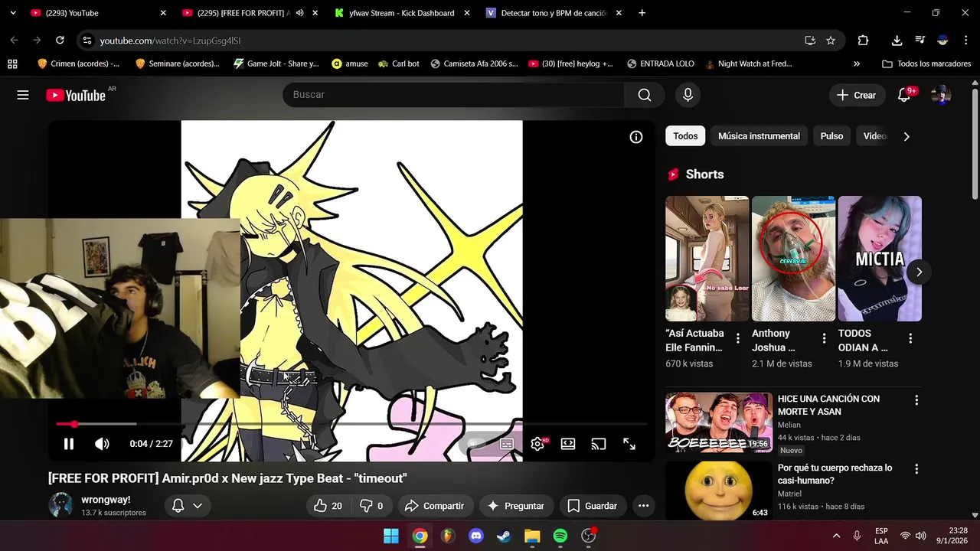
Task: Show next Shorts with the arrow
Action: point(919,272)
